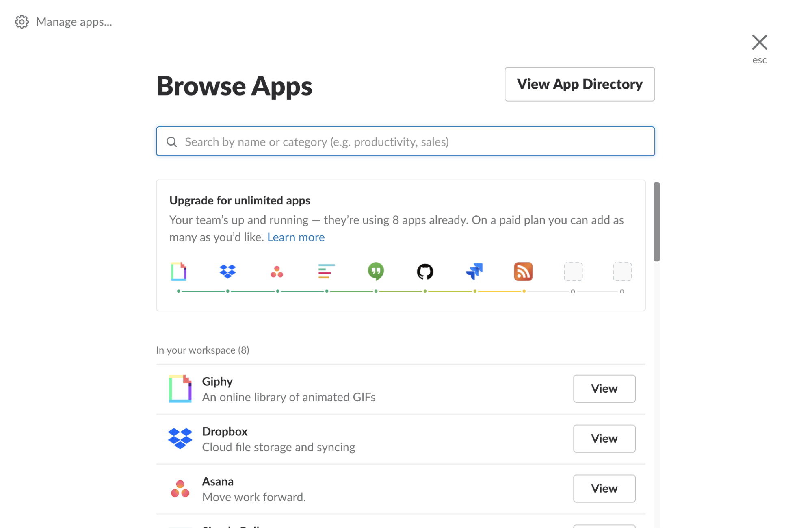This screenshot has height=528, width=812.
Task: Click the first empty app slot placeholder
Action: tap(573, 272)
